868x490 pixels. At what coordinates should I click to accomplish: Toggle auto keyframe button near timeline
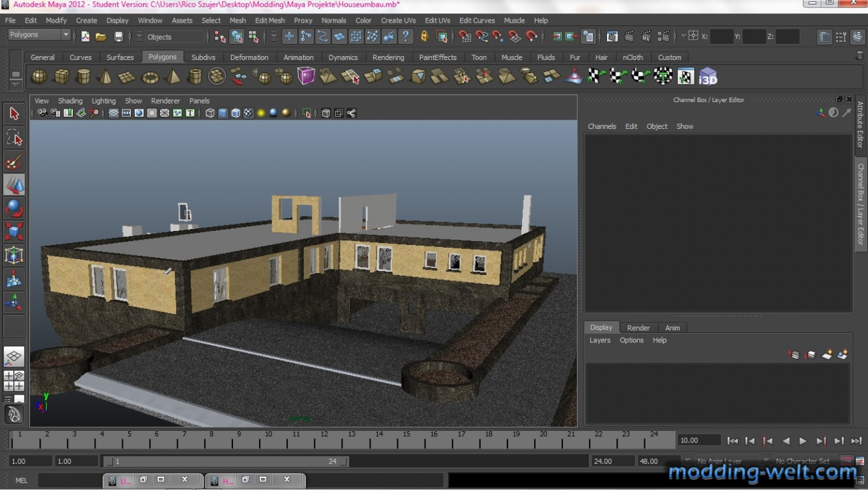coord(846,461)
